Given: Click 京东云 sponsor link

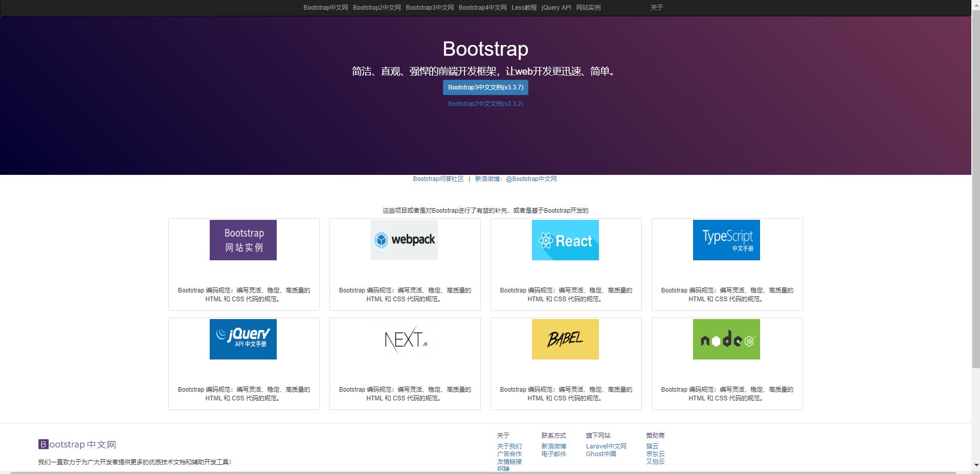Looking at the screenshot, I should click(x=655, y=454).
